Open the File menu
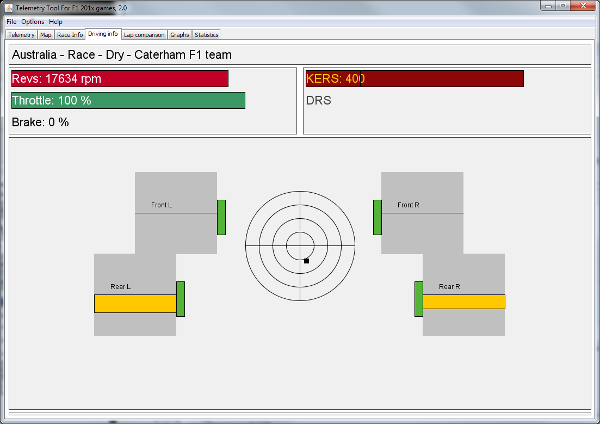 click(x=11, y=21)
